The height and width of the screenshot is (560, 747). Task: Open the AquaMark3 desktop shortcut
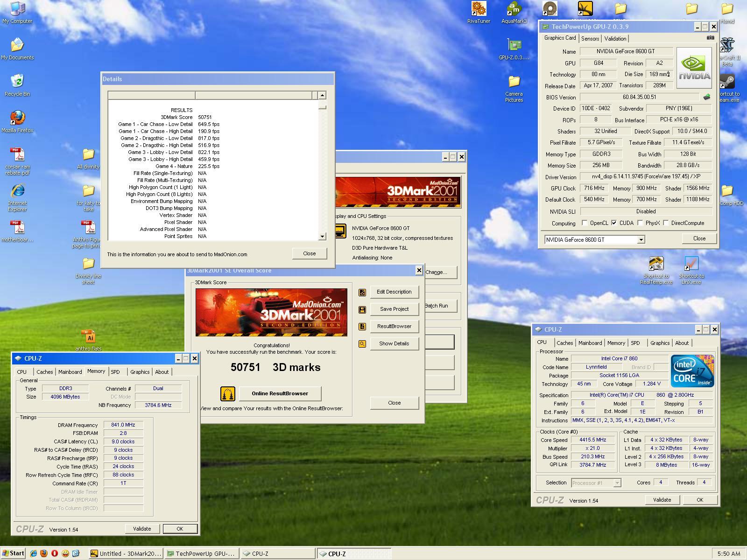click(514, 12)
